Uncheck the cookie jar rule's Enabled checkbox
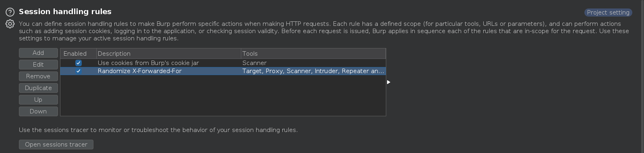 (79, 63)
